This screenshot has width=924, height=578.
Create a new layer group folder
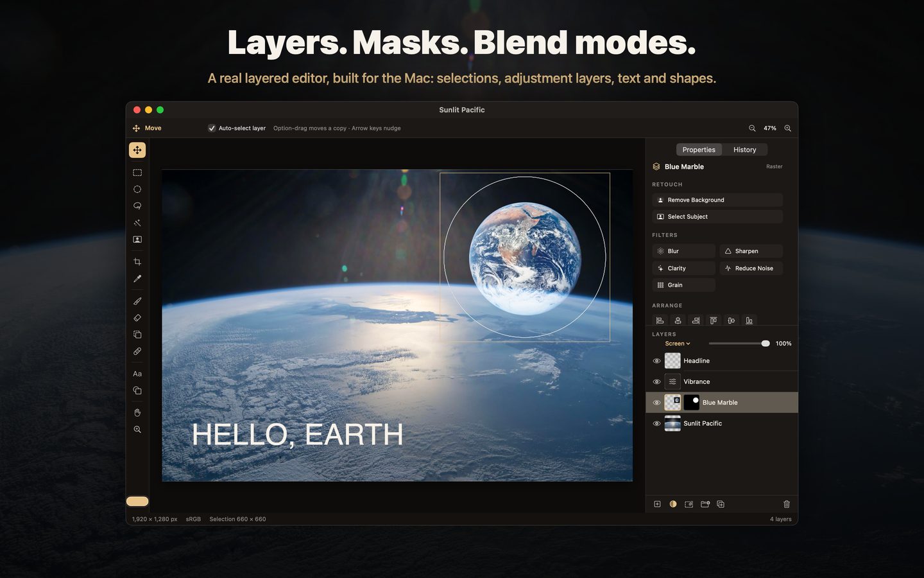tap(705, 504)
